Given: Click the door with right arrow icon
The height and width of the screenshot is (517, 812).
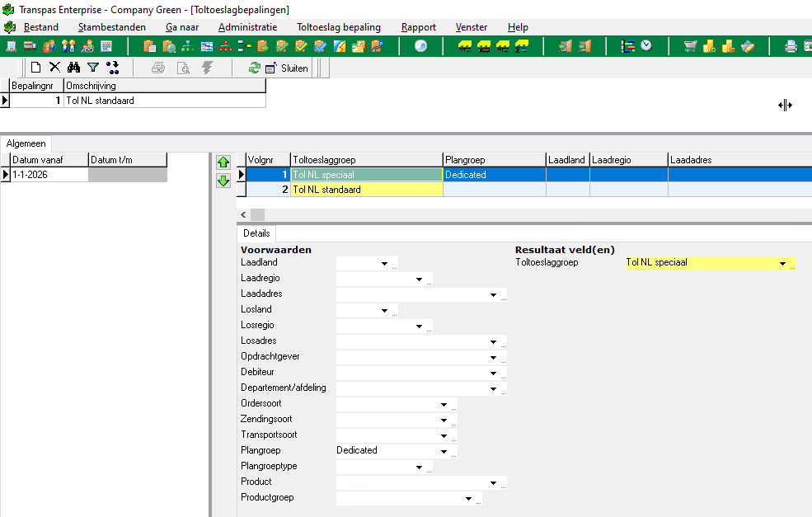Looking at the screenshot, I should (566, 47).
